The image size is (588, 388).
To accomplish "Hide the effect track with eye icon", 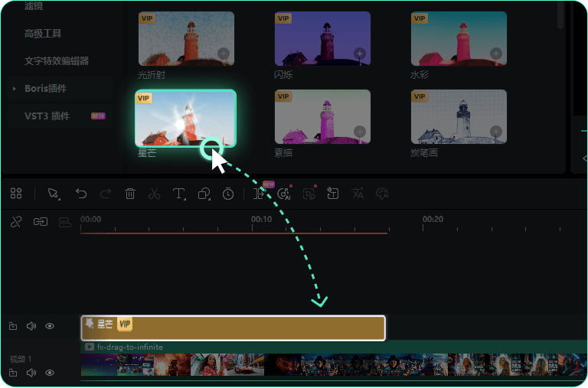I will 50,326.
